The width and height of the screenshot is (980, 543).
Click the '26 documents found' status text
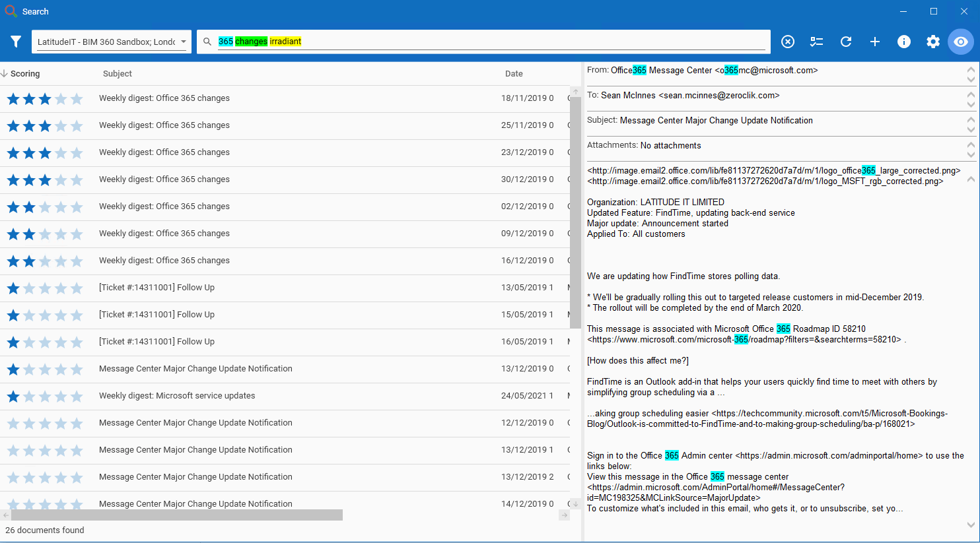(x=45, y=530)
